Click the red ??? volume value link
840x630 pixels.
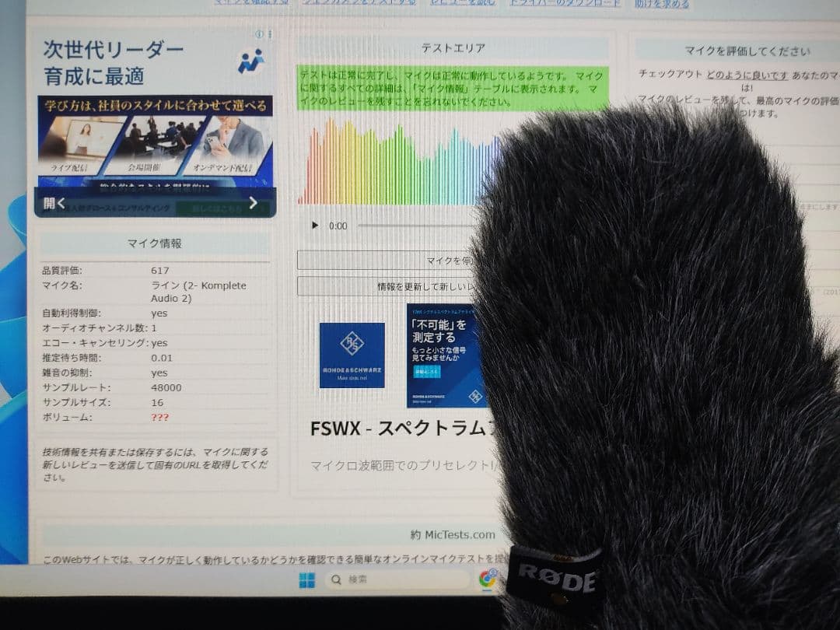click(159, 418)
